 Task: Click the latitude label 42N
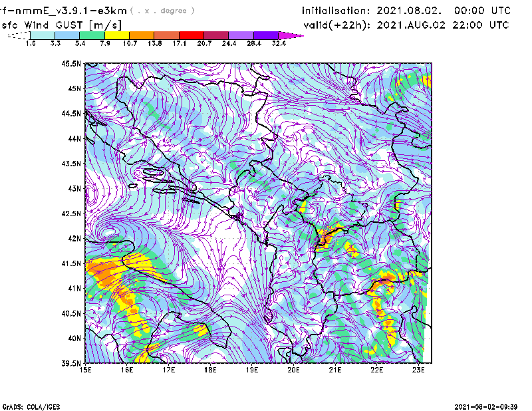pyautogui.click(x=74, y=239)
